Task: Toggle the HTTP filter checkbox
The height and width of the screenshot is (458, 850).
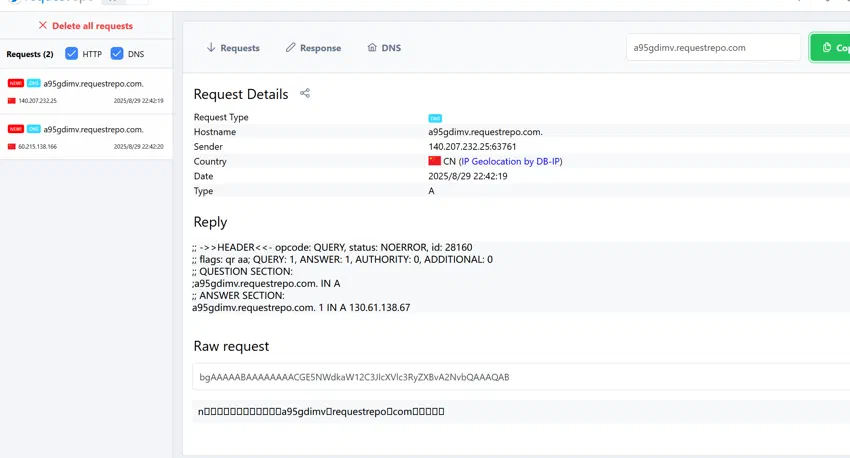Action: click(72, 54)
